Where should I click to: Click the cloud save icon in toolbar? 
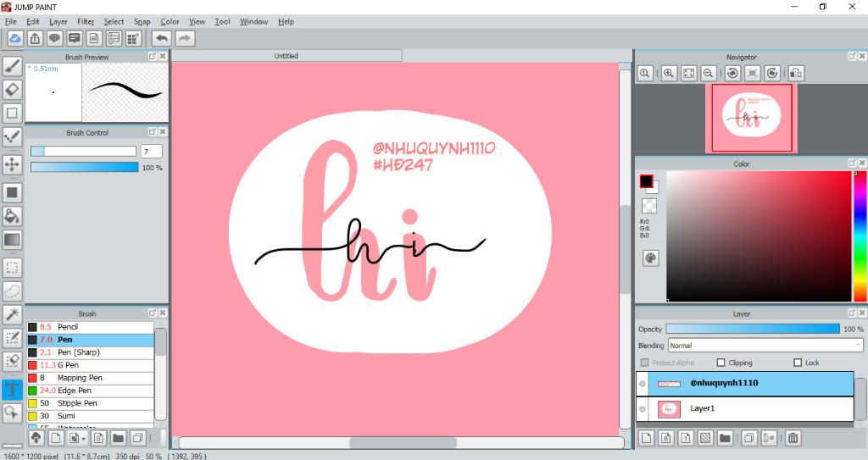[15, 38]
